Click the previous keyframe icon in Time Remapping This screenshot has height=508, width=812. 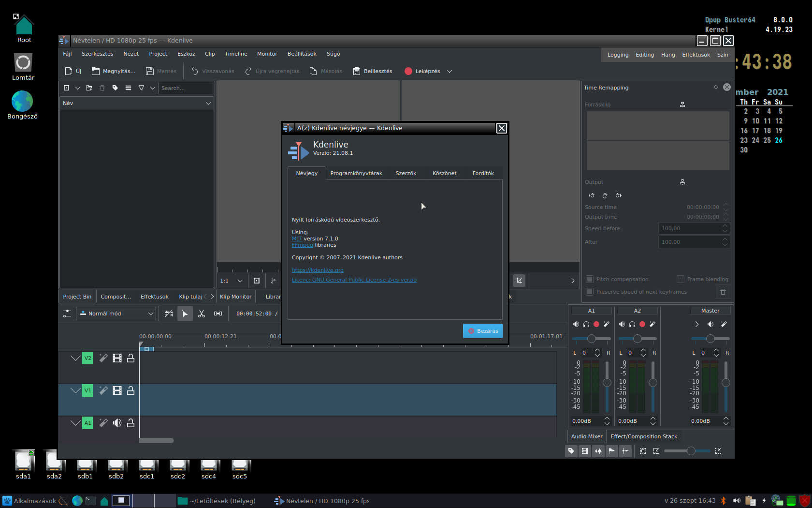click(592, 195)
